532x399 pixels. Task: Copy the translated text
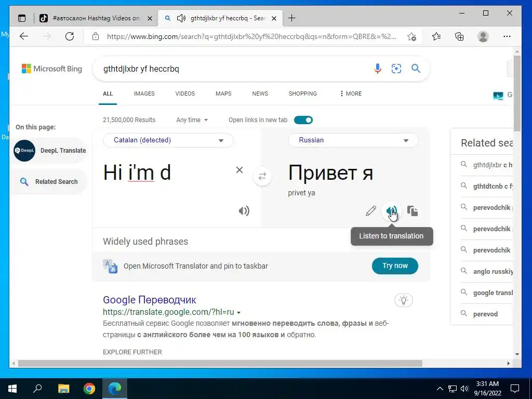pyautogui.click(x=412, y=211)
